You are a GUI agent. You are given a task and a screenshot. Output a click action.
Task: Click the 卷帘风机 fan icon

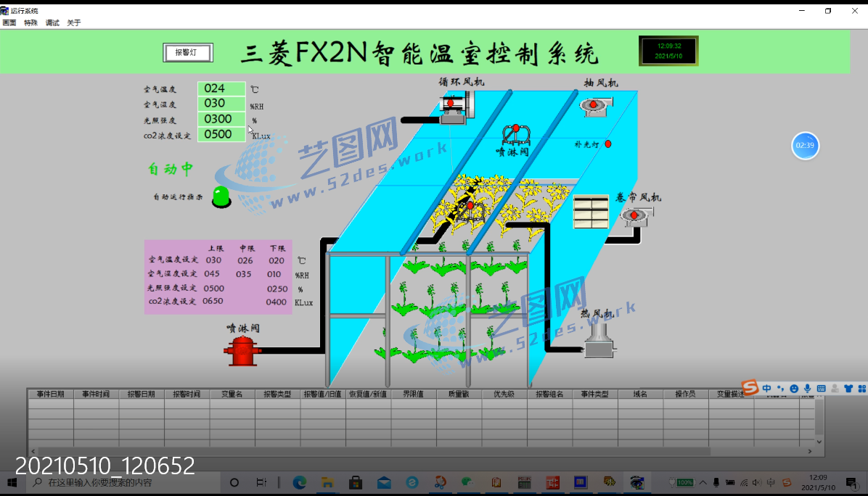[x=635, y=215]
